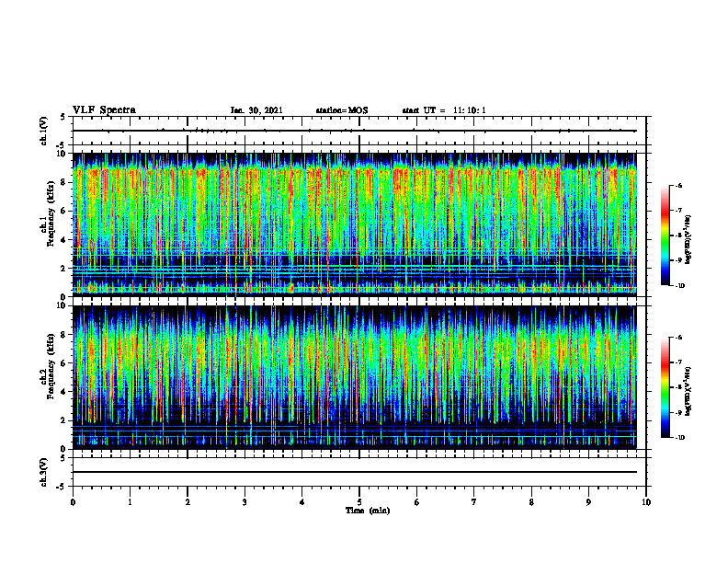Click the "-6" label on ch.2 color bar
Screen dimensions: 728x563
[x=678, y=338]
